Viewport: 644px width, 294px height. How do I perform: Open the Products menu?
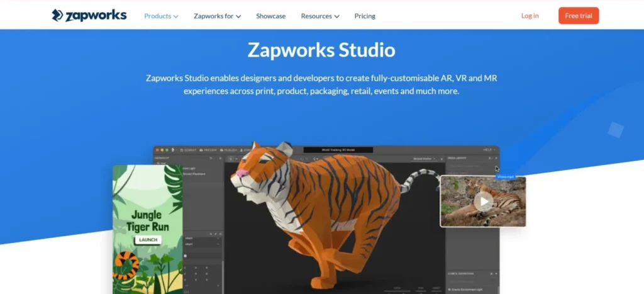tap(161, 16)
